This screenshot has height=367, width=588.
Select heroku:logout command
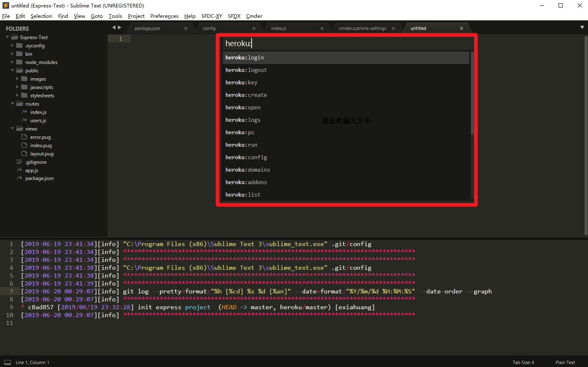(346, 70)
